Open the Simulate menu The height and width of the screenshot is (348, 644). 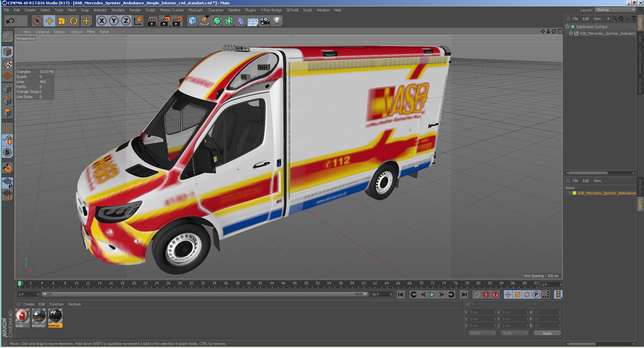point(118,10)
